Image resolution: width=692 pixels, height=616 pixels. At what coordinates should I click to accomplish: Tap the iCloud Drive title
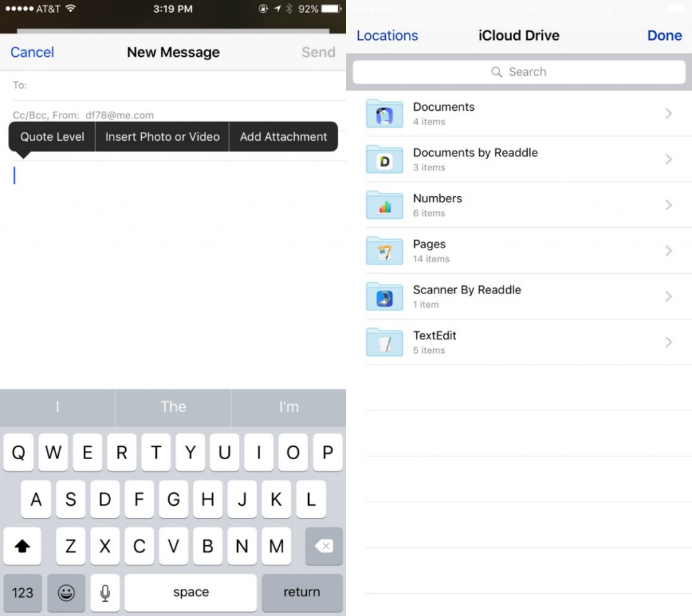[519, 35]
